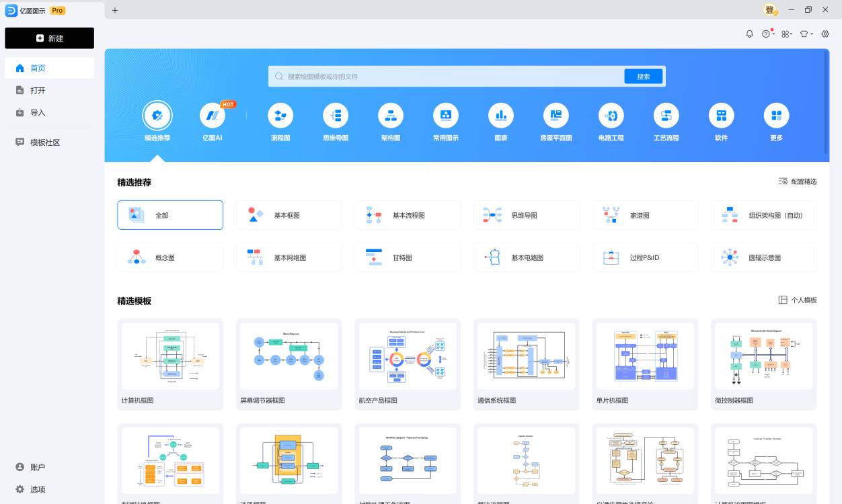Image resolution: width=842 pixels, height=504 pixels.
Task: Select the 工艺流程 process flow icon
Action: click(666, 121)
